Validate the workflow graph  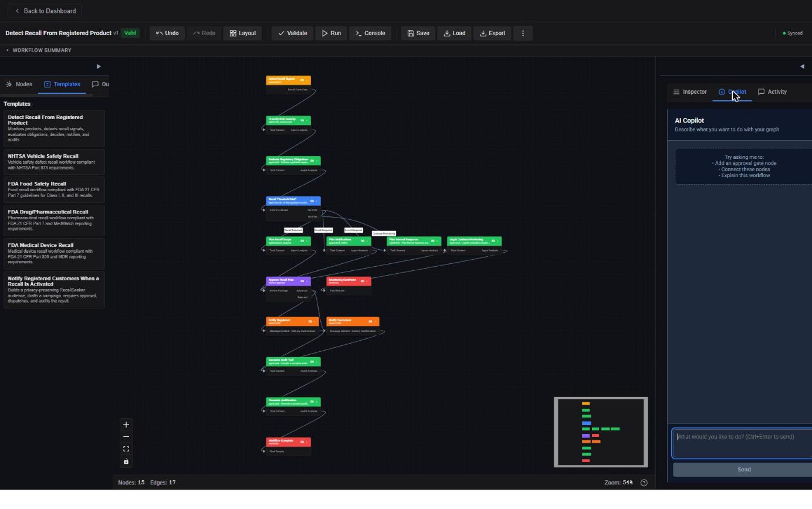tap(293, 33)
